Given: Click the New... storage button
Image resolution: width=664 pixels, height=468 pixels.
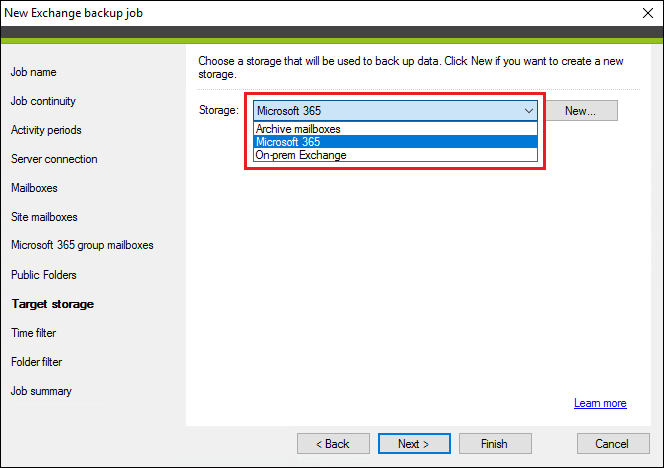Looking at the screenshot, I should coord(581,111).
